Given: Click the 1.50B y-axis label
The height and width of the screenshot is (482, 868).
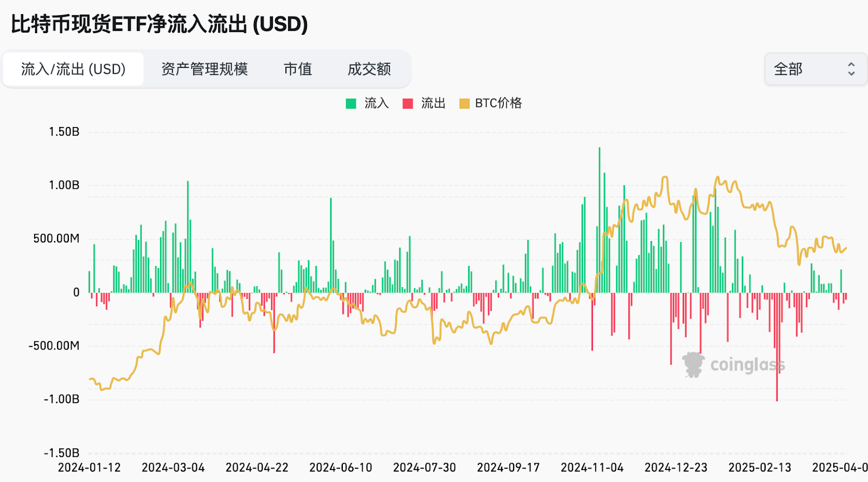Looking at the screenshot, I should (x=64, y=132).
